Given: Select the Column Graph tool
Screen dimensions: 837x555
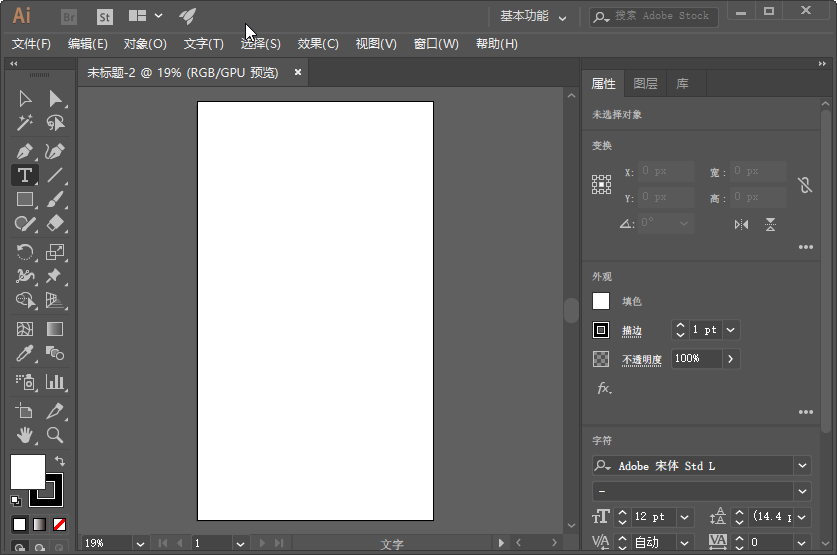Looking at the screenshot, I should (x=55, y=382).
